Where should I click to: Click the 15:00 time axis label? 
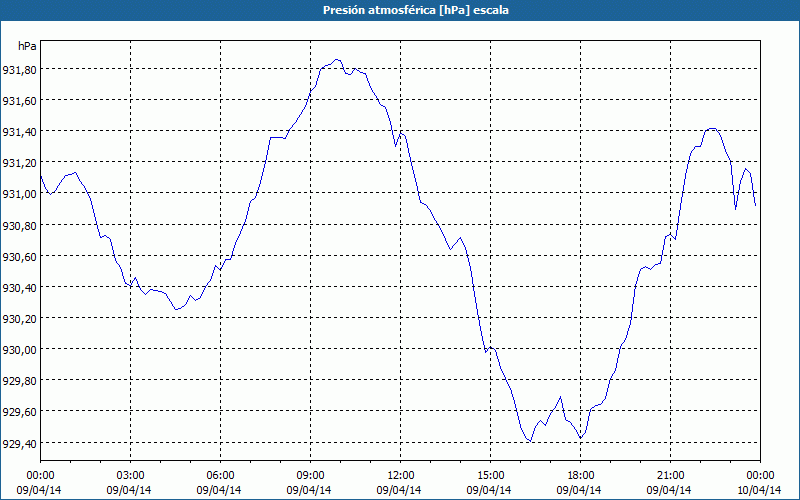[490, 475]
